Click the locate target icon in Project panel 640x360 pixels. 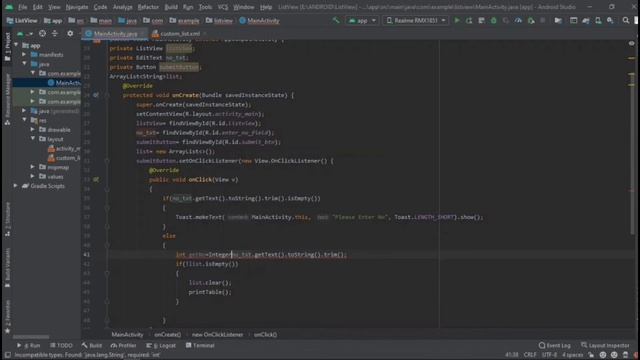pyautogui.click(x=42, y=33)
